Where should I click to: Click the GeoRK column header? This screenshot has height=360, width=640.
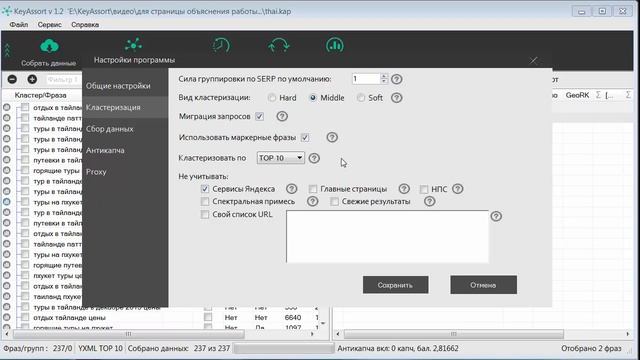point(577,95)
